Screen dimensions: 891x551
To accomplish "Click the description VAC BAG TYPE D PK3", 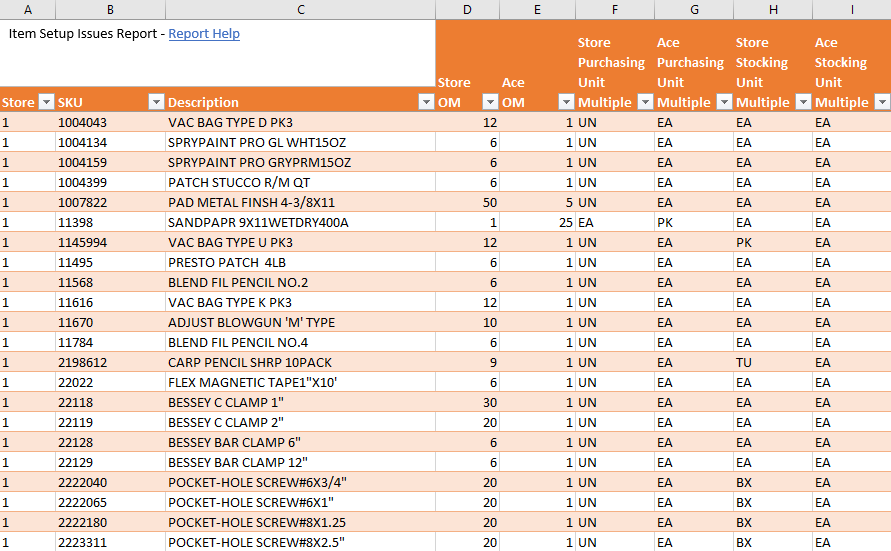I will point(301,122).
